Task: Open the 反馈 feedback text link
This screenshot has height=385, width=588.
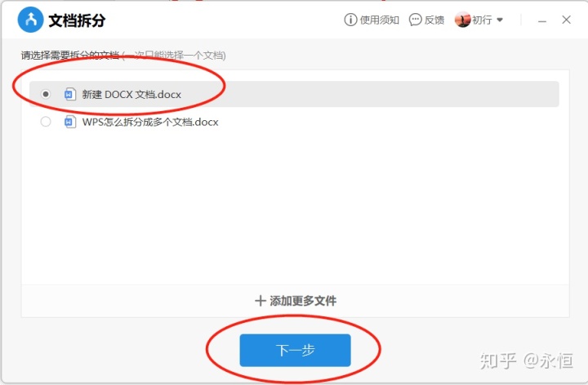Action: point(434,20)
